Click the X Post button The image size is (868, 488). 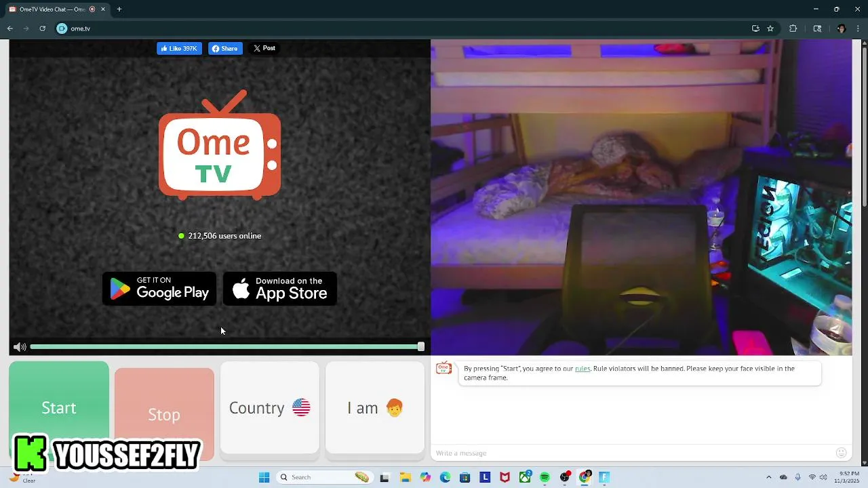pyautogui.click(x=264, y=48)
